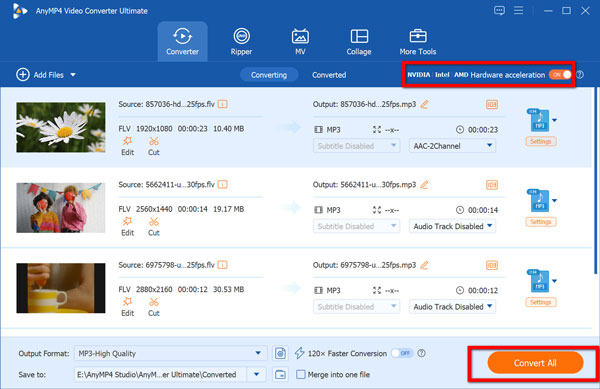Image resolution: width=600 pixels, height=389 pixels.
Task: Open the MV tab
Action: 300,41
